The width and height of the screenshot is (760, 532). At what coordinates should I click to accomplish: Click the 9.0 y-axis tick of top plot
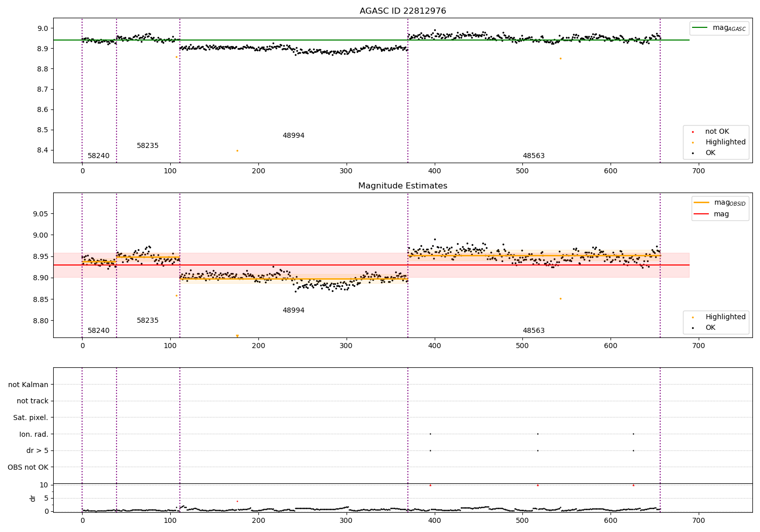coord(43,28)
